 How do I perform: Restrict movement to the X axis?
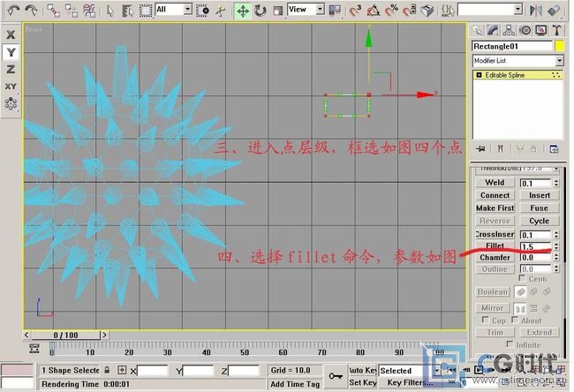11,34
